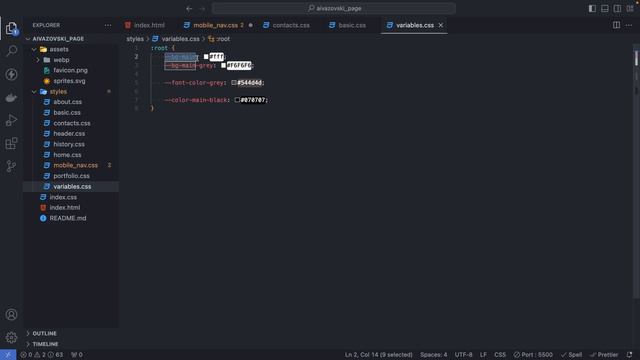Viewport: 640px width, 360px height.
Task: Go forward with the navigation arrow
Action: point(202,9)
